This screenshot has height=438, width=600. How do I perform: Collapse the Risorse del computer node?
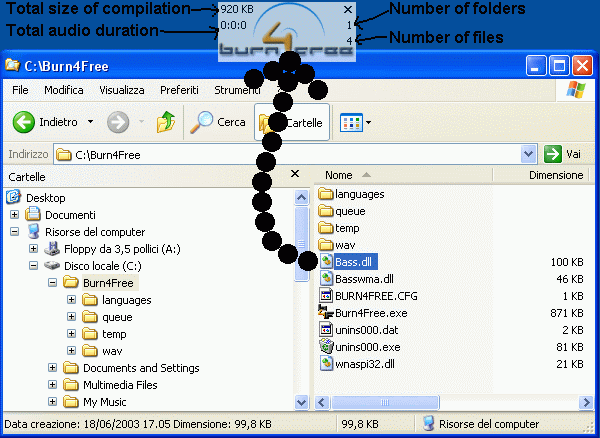(x=15, y=231)
